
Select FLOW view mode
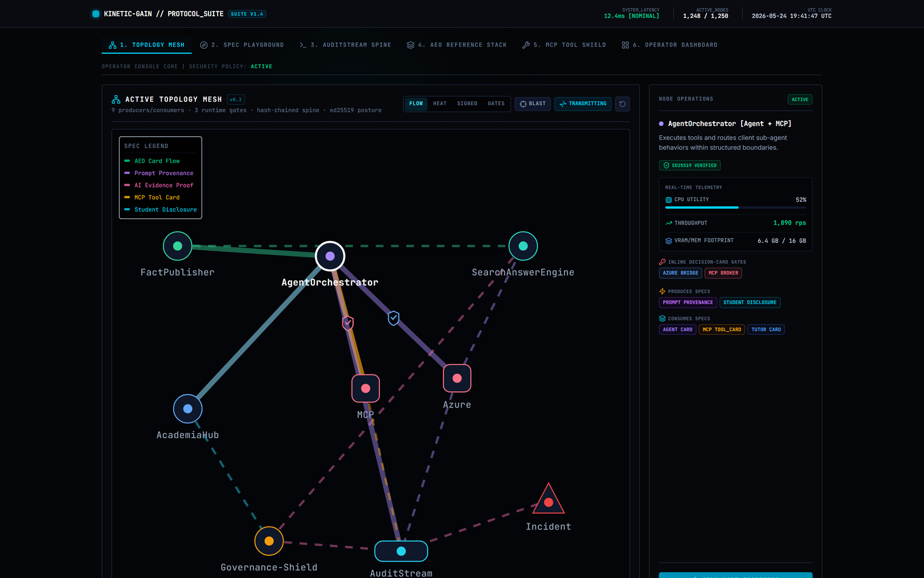[416, 104]
